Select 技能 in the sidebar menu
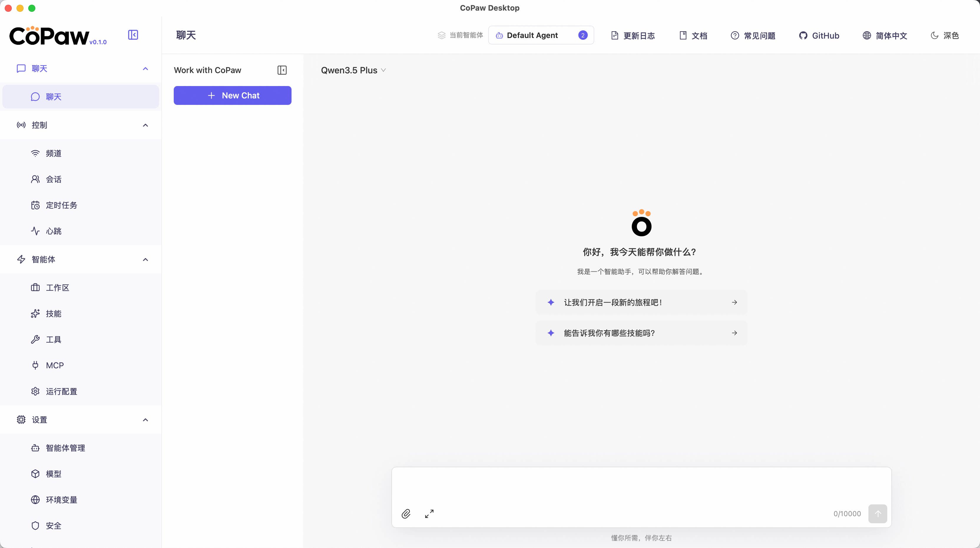The image size is (980, 548). coord(53,313)
